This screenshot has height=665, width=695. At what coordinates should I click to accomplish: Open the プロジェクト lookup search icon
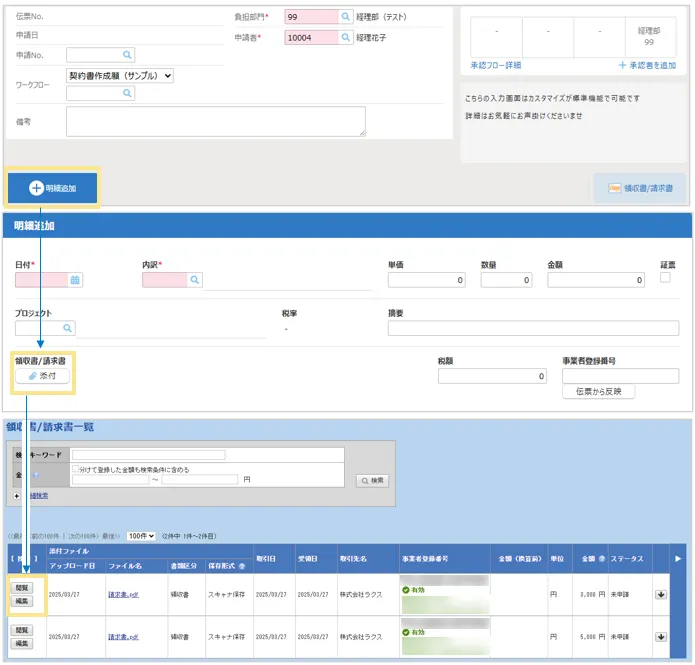point(68,328)
